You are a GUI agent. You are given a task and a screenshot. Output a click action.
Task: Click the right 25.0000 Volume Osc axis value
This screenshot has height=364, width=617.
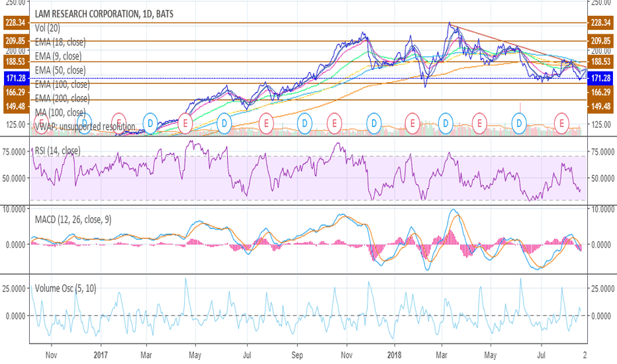pyautogui.click(x=603, y=289)
